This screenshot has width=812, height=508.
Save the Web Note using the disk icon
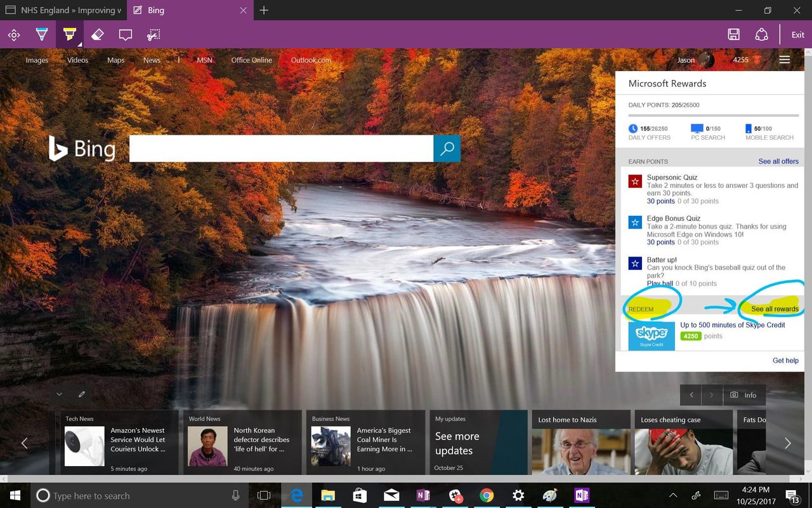733,35
